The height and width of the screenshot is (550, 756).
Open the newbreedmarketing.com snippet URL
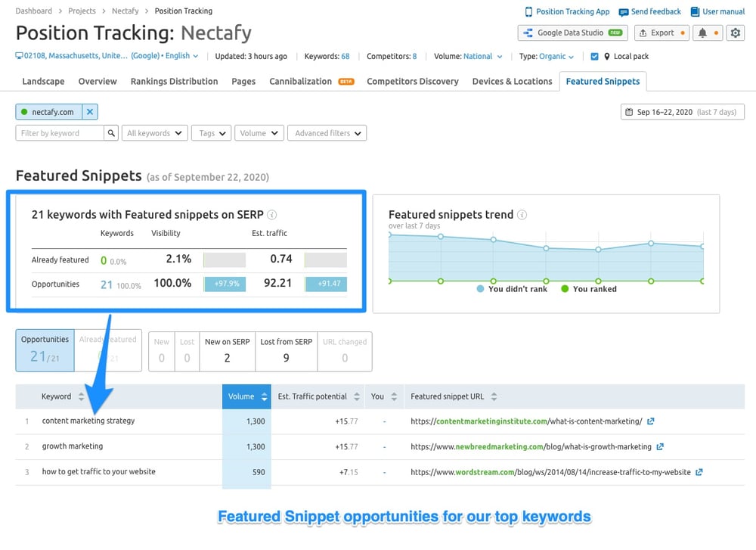pyautogui.click(x=531, y=447)
